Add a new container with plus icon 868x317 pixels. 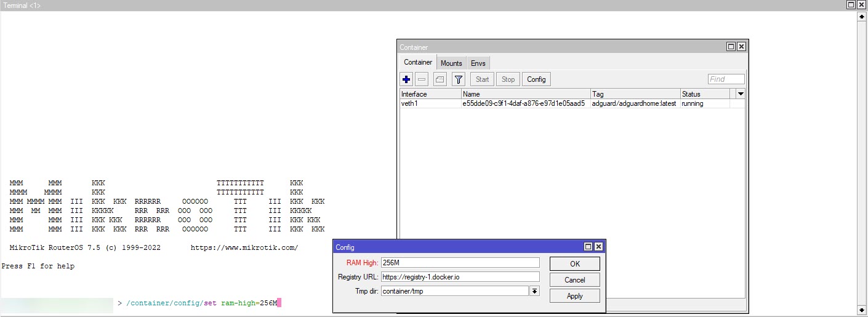[406, 79]
